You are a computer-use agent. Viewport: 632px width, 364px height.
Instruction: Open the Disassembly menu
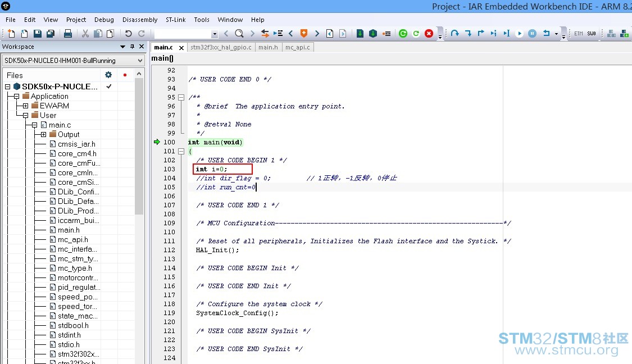140,20
